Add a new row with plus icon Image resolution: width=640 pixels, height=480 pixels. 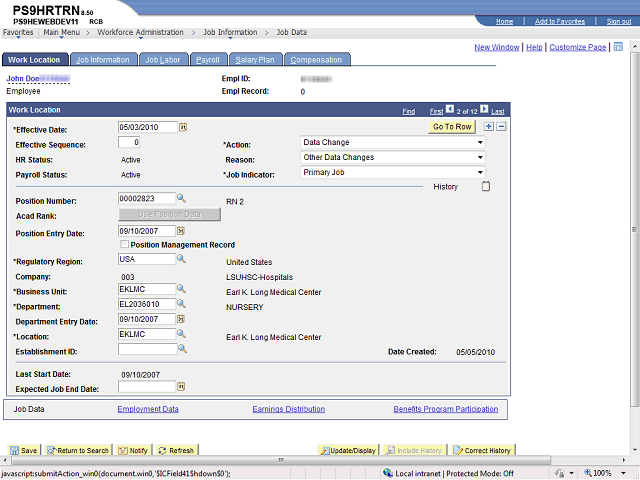click(488, 127)
